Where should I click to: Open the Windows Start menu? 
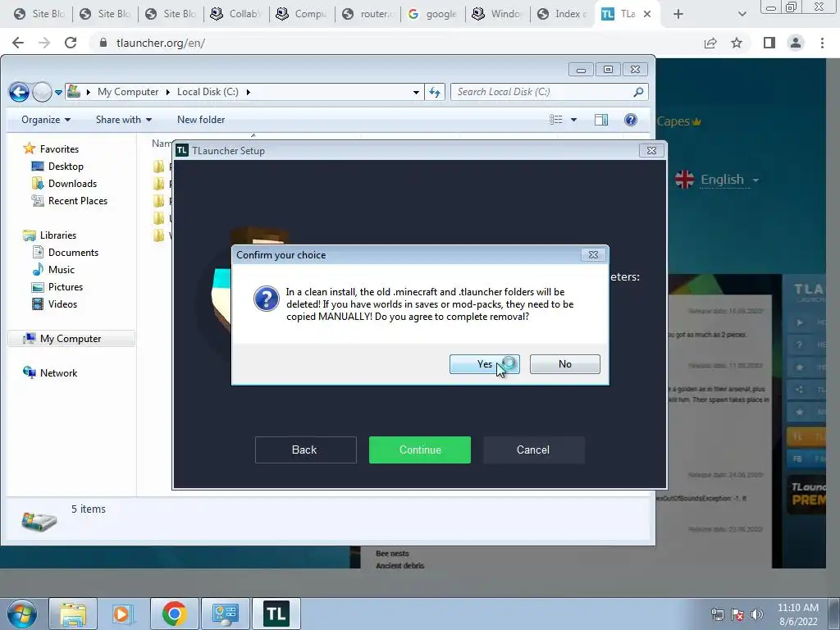(22, 614)
